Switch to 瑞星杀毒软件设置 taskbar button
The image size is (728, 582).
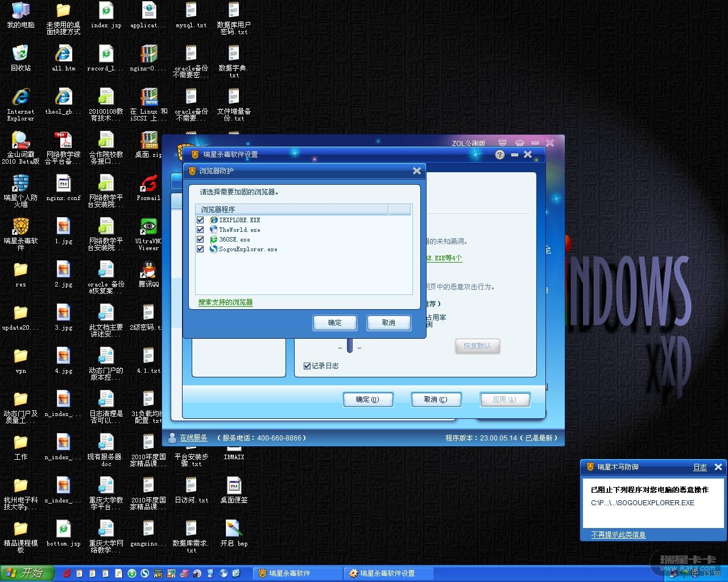pos(389,573)
